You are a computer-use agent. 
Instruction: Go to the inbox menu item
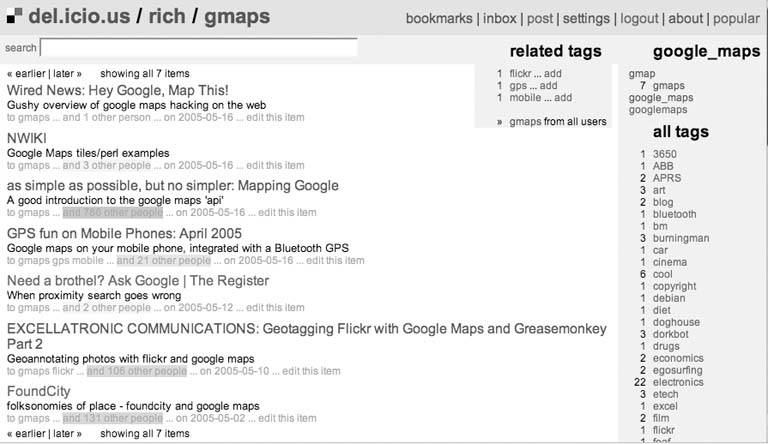pyautogui.click(x=500, y=19)
